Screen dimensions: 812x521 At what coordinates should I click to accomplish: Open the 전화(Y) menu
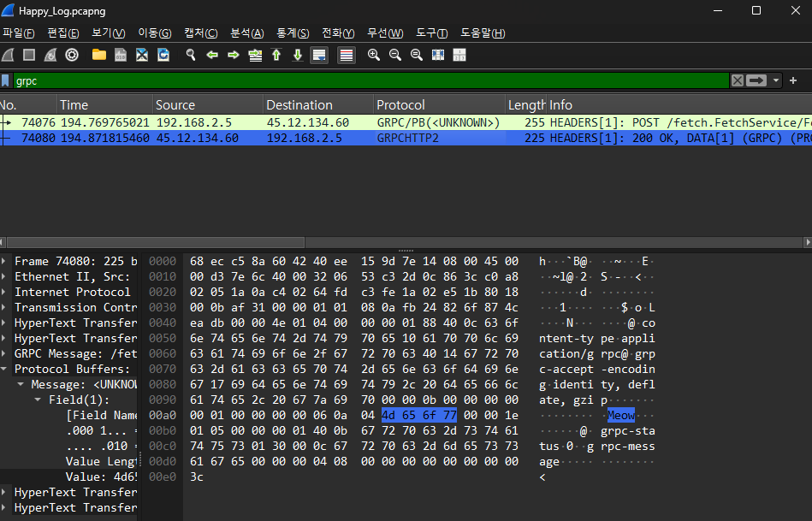[338, 33]
